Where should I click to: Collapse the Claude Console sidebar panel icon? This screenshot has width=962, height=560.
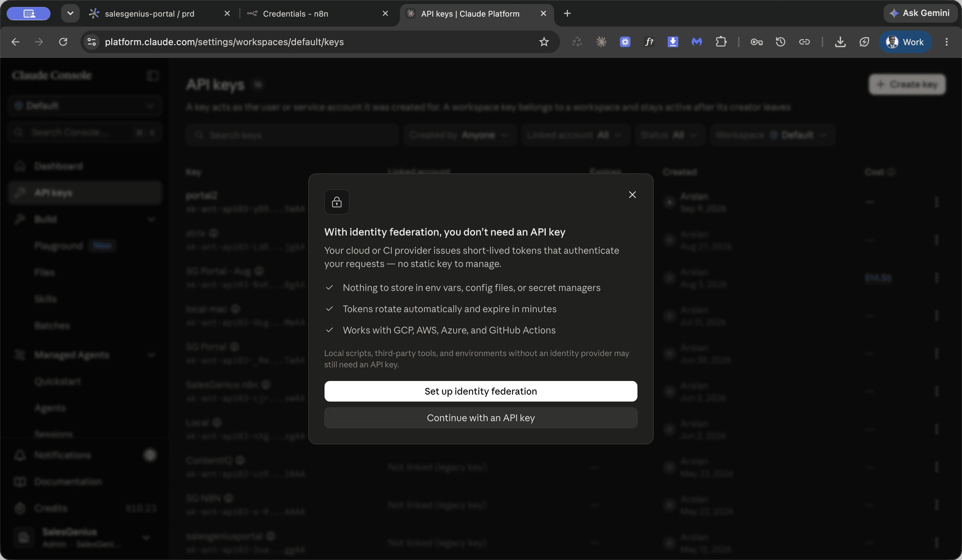click(153, 76)
